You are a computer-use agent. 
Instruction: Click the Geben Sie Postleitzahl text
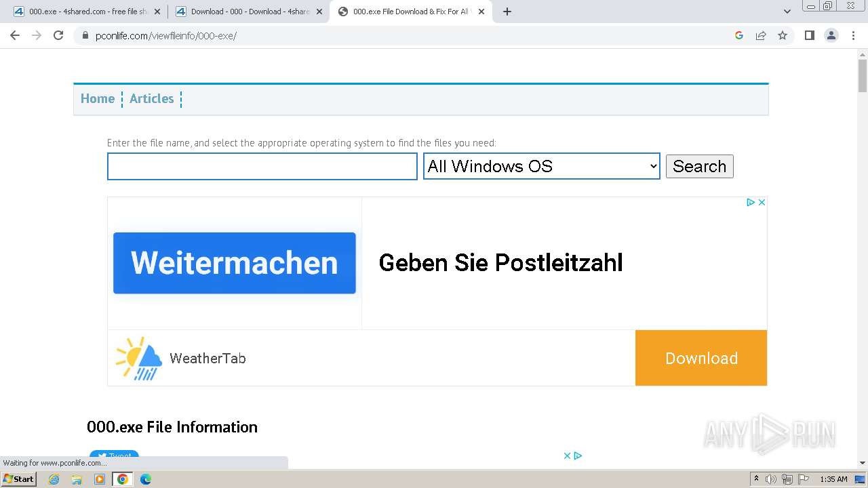pos(500,263)
